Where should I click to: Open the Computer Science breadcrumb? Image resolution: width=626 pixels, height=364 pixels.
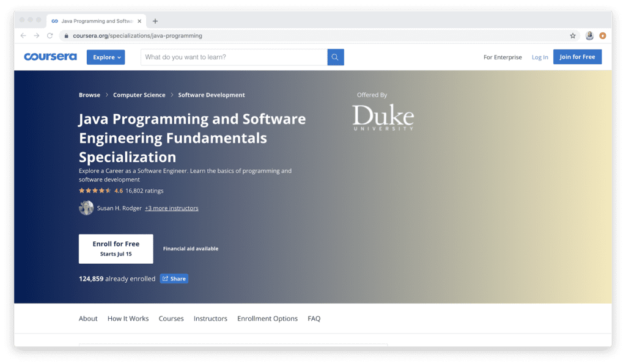point(139,95)
